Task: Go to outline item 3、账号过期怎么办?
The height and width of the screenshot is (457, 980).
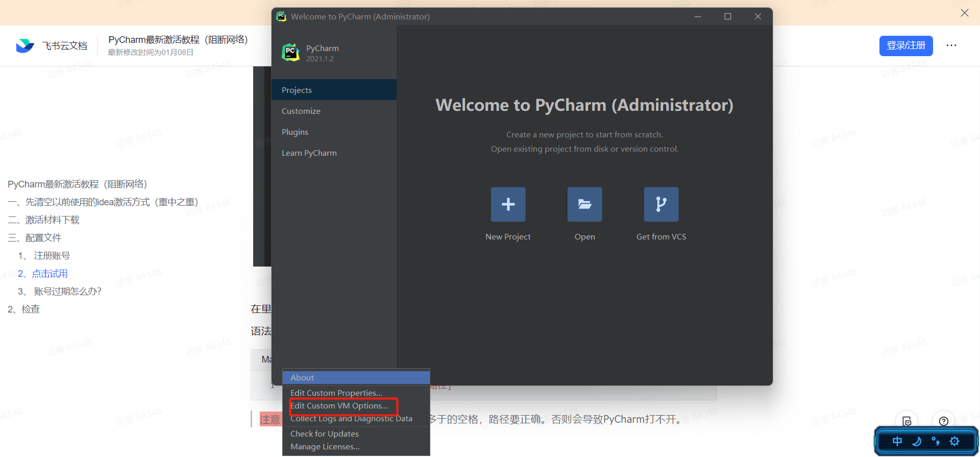Action: [x=60, y=291]
